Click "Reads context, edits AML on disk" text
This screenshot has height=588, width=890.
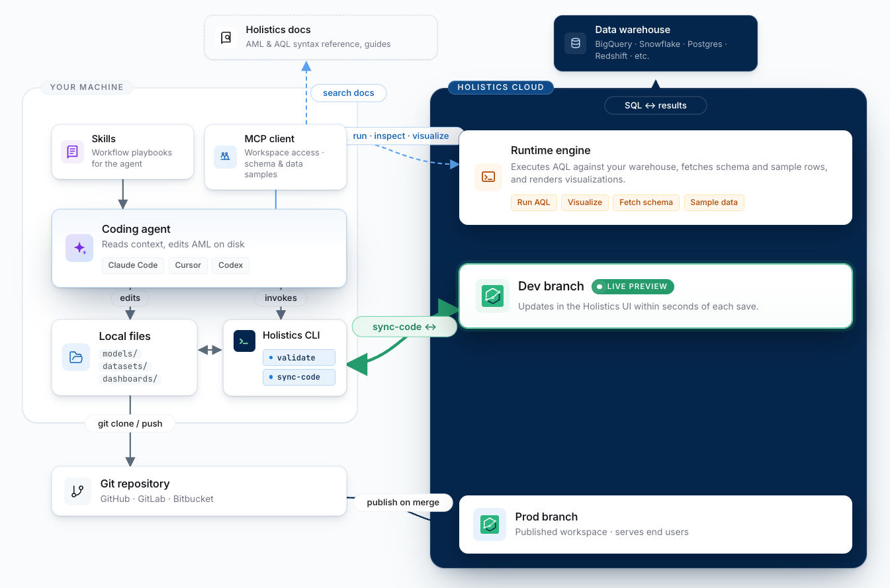pyautogui.click(x=173, y=244)
